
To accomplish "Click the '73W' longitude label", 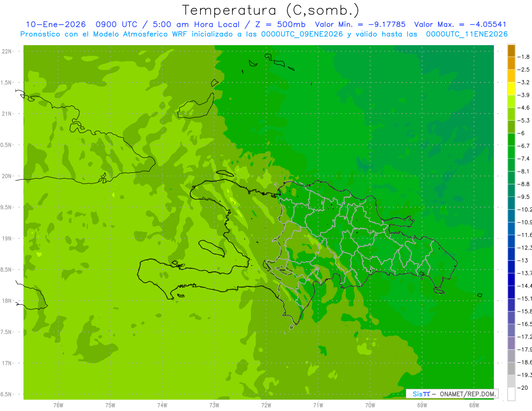I will [214, 405].
